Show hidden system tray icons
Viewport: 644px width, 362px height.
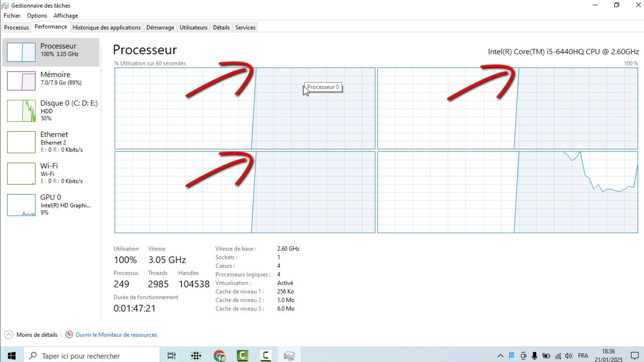tap(500, 356)
